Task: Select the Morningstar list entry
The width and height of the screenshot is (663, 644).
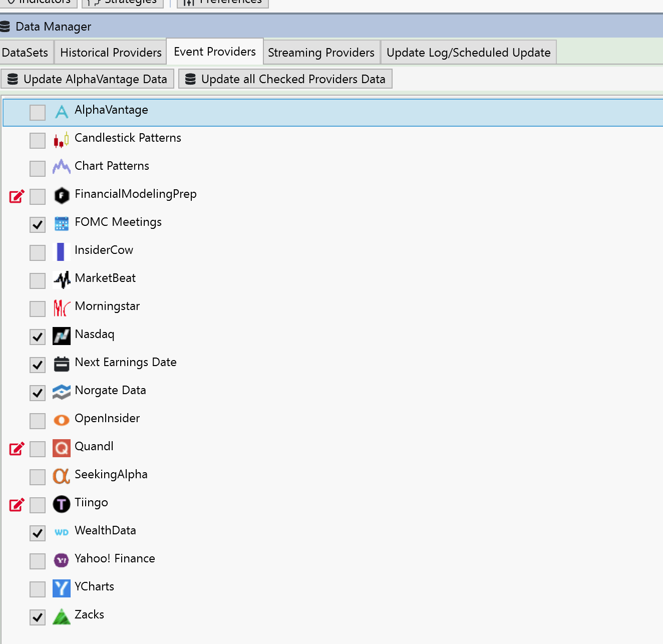Action: 107,306
